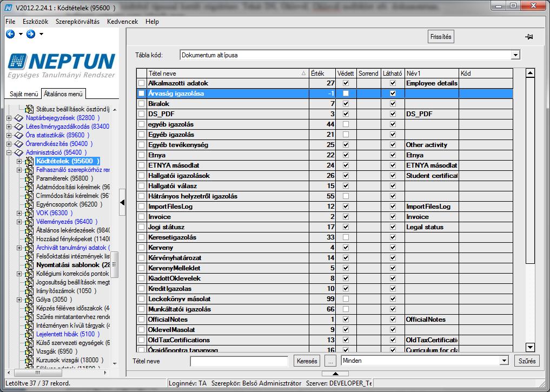This screenshot has width=550, height=392.
Task: Open the Tábla kód dropdown
Action: coord(515,55)
